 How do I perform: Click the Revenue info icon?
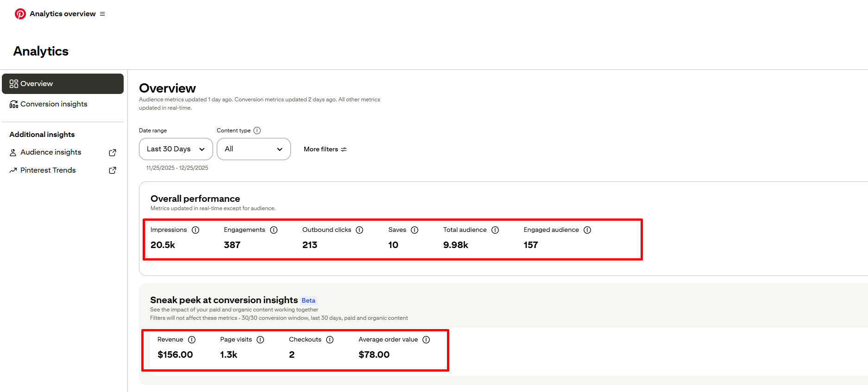coord(192,340)
